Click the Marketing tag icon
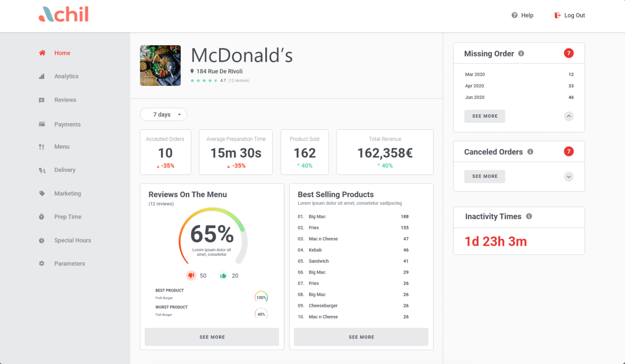Screen dimensions: 625x364 pos(42,193)
